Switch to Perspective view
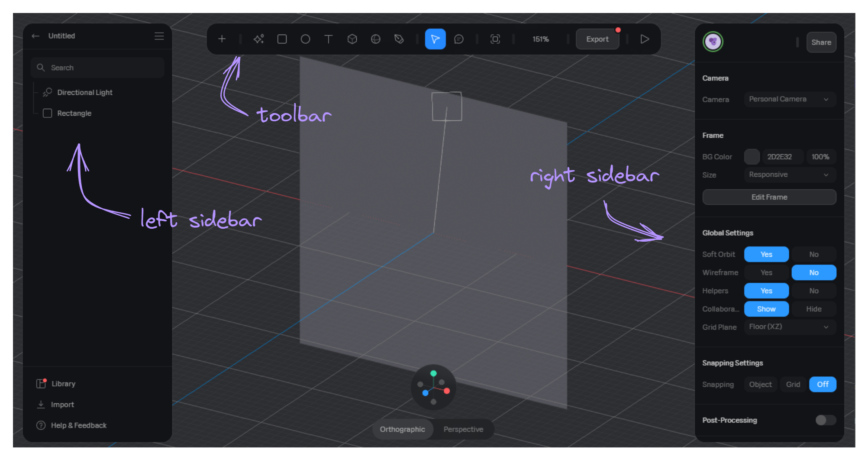The width and height of the screenshot is (868, 460). [x=463, y=429]
